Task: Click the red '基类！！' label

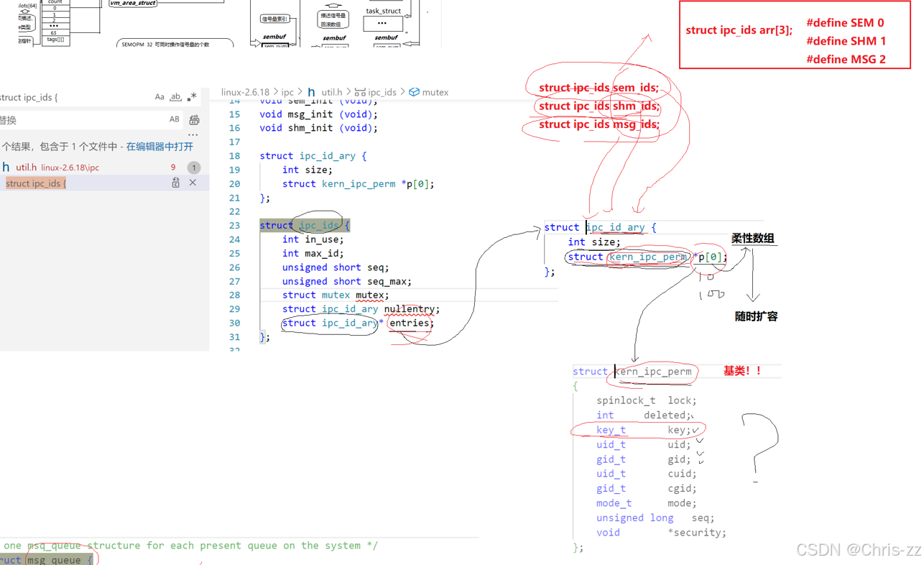Action: coord(742,371)
